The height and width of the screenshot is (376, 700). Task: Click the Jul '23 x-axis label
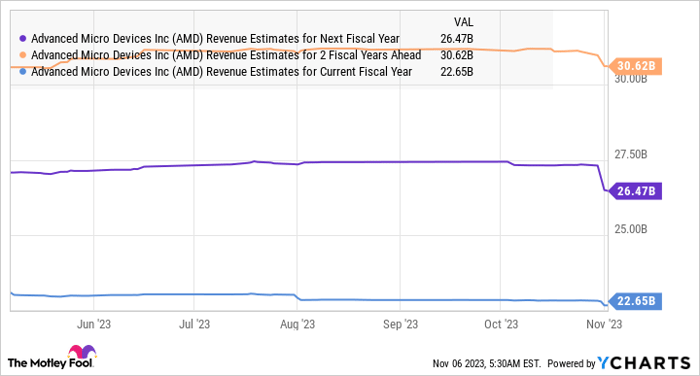(194, 324)
